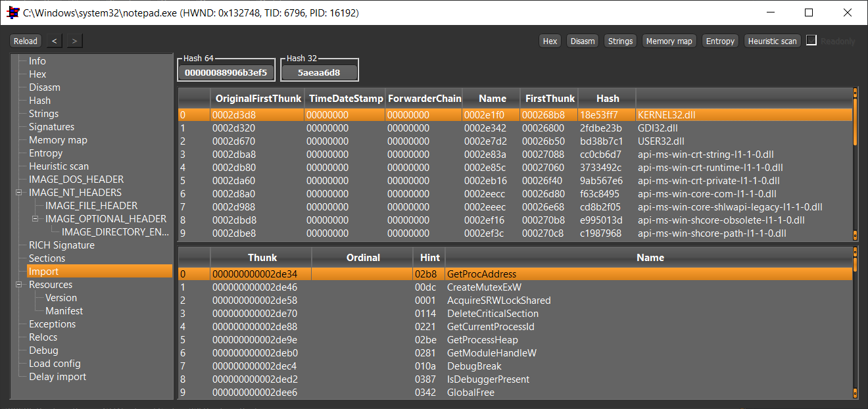Screen dimensions: 868x409
Task: Select the GetModuleHandleW function row
Action: (515, 353)
